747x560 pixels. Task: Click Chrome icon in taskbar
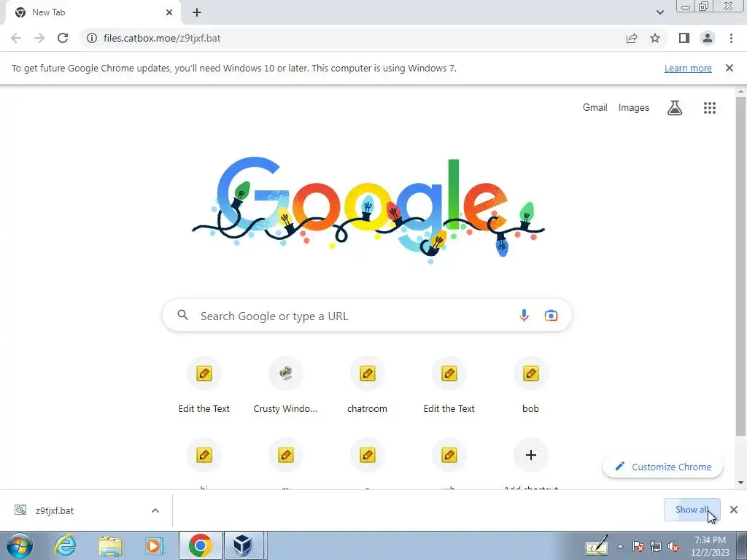pos(201,545)
